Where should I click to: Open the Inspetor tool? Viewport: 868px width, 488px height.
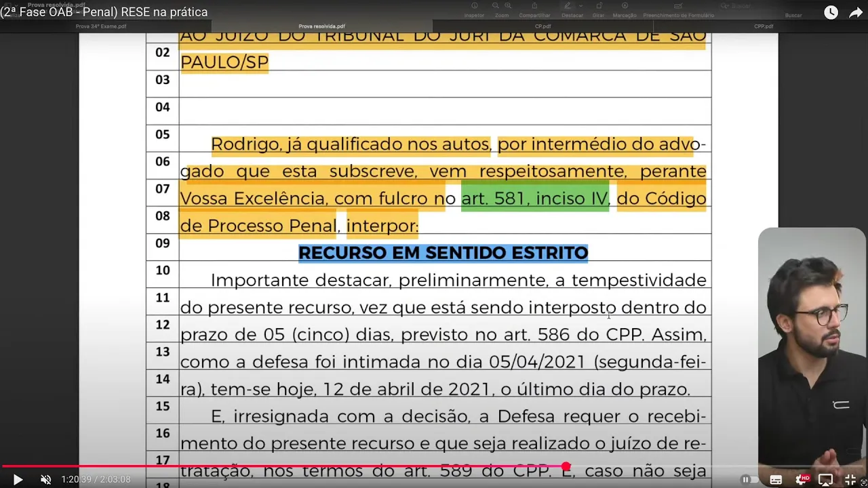tap(475, 9)
